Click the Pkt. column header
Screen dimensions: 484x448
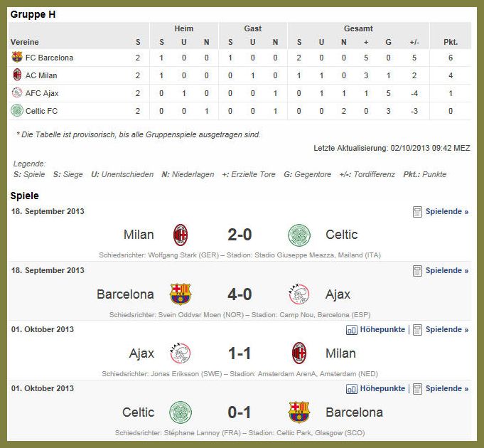[451, 42]
